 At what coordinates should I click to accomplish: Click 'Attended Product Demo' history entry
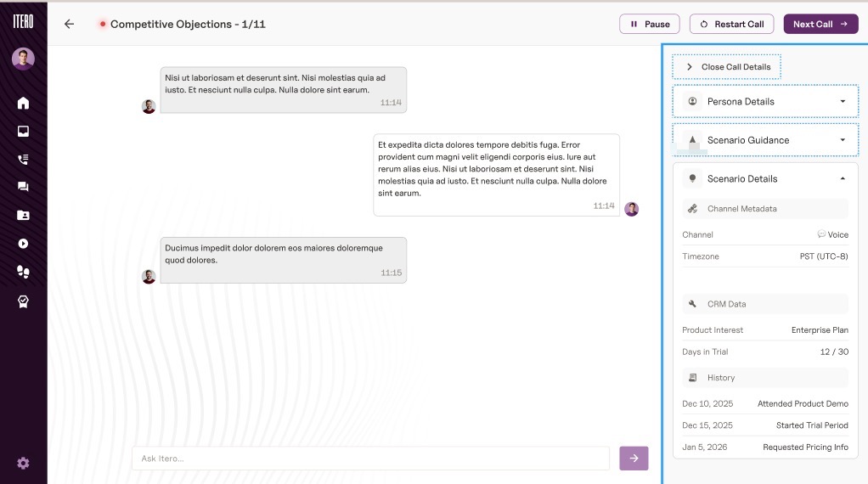point(803,403)
